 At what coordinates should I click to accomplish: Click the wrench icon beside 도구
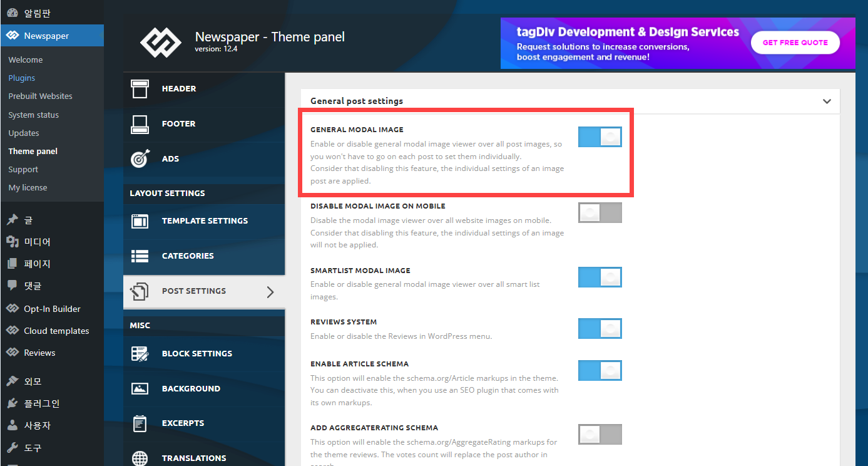point(12,448)
